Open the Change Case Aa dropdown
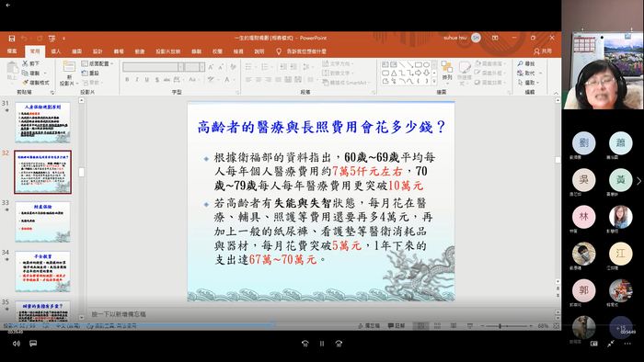The width and height of the screenshot is (644, 362). pos(193,80)
